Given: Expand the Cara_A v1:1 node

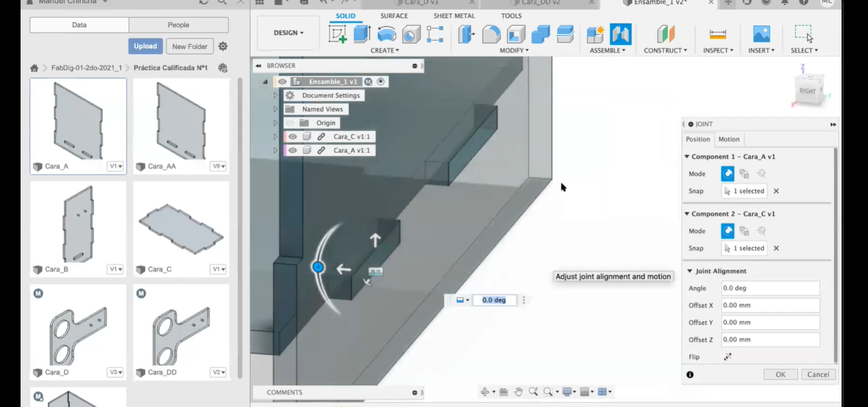Looking at the screenshot, I should [x=275, y=150].
